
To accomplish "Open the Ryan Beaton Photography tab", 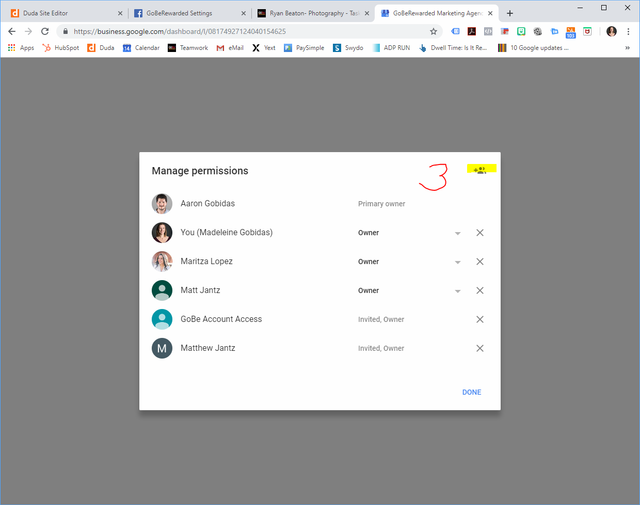I will (x=310, y=13).
